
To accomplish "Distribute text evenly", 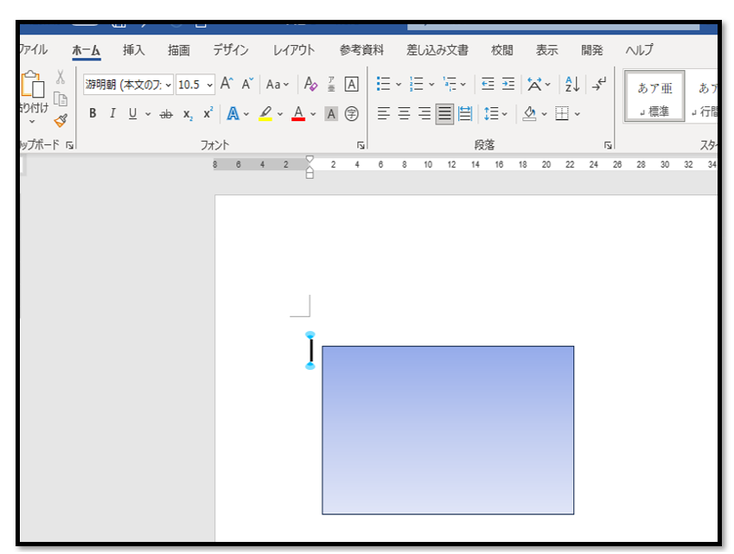I will 465,113.
